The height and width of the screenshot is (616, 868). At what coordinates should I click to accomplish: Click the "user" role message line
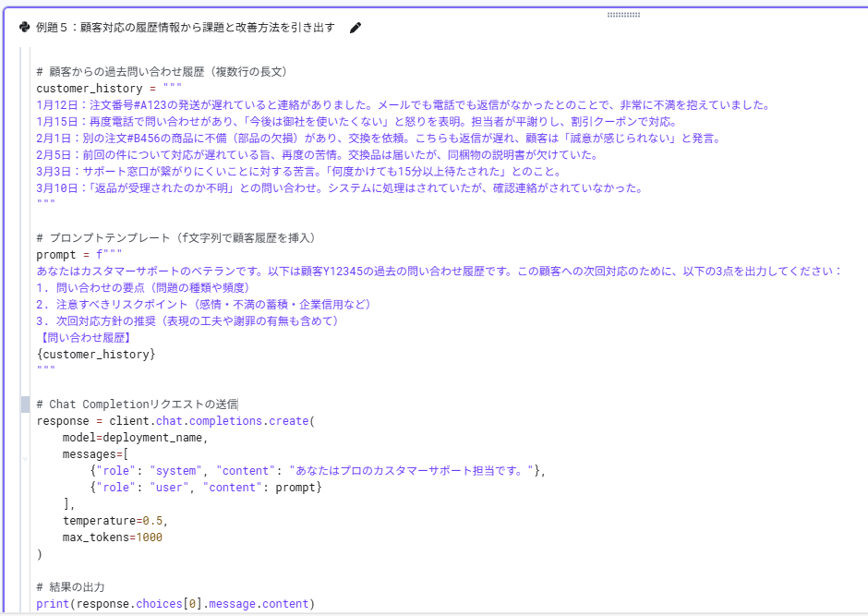[x=205, y=488]
